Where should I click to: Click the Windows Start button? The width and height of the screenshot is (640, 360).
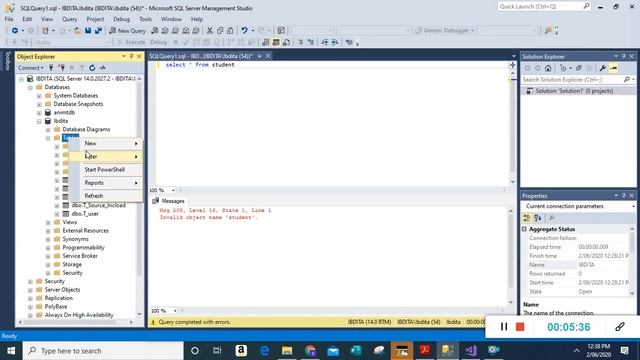coord(11,351)
